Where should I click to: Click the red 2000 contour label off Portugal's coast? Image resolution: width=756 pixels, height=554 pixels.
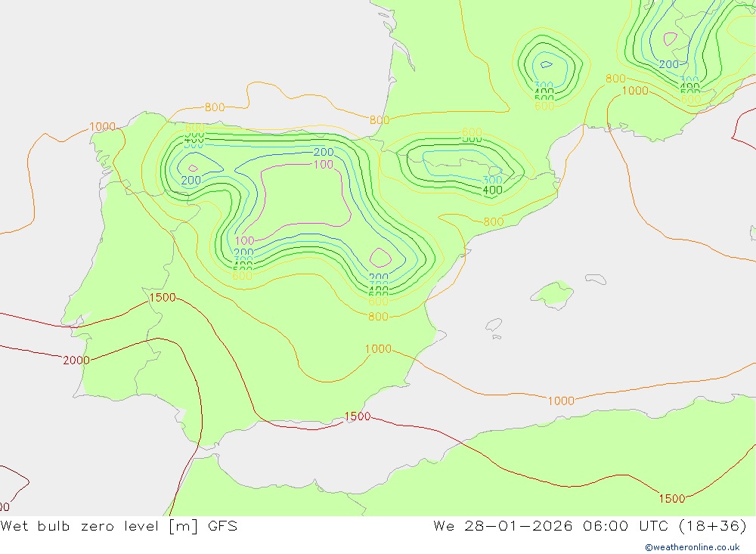click(76, 361)
